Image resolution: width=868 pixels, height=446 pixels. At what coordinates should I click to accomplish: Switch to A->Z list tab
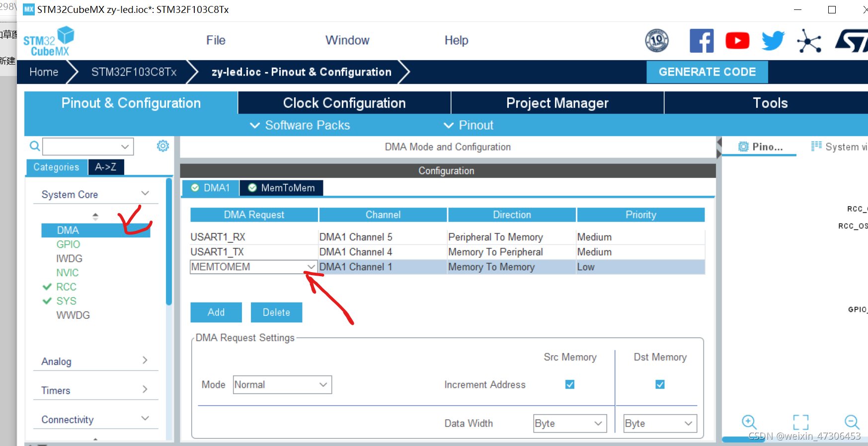106,167
